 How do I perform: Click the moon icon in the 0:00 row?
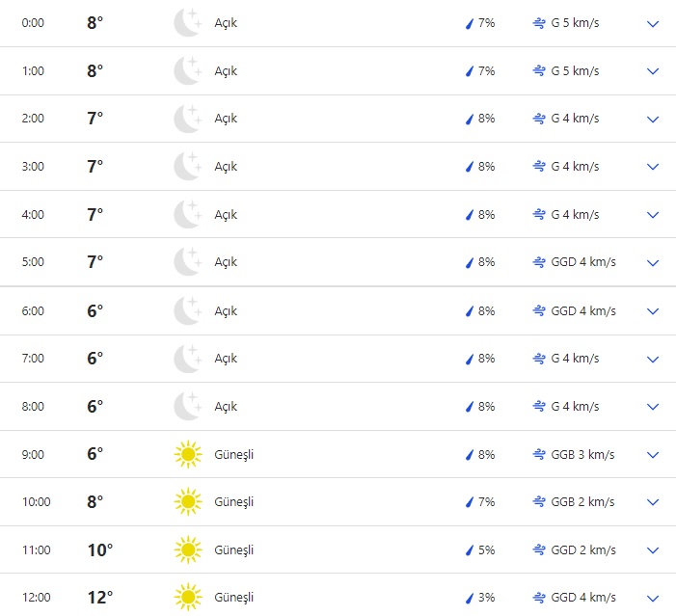tap(187, 23)
